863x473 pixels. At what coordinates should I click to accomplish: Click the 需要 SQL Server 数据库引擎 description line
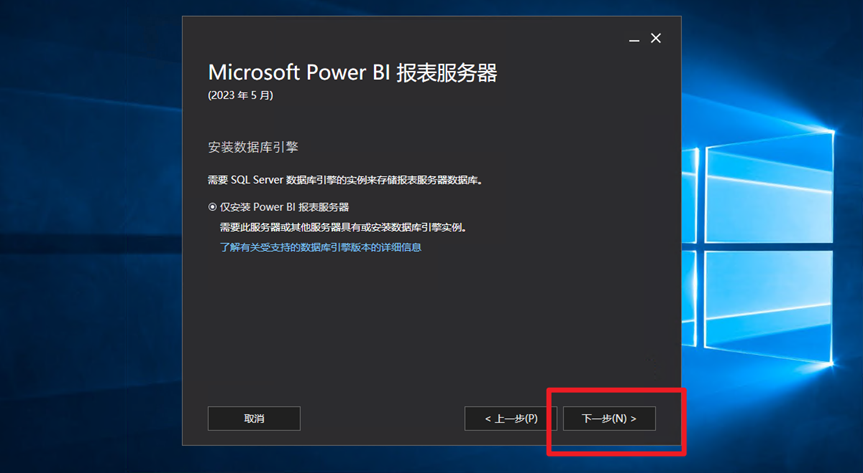click(x=343, y=180)
